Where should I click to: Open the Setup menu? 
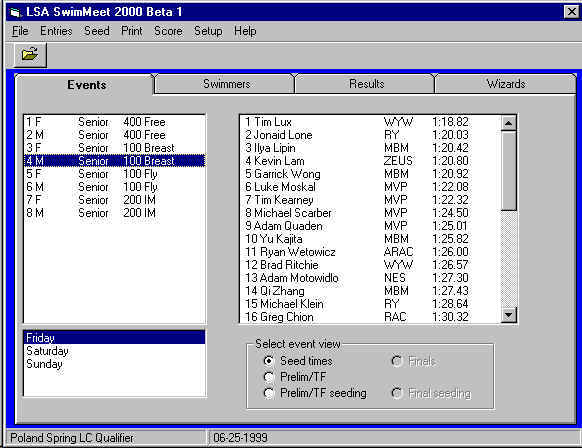(x=208, y=31)
